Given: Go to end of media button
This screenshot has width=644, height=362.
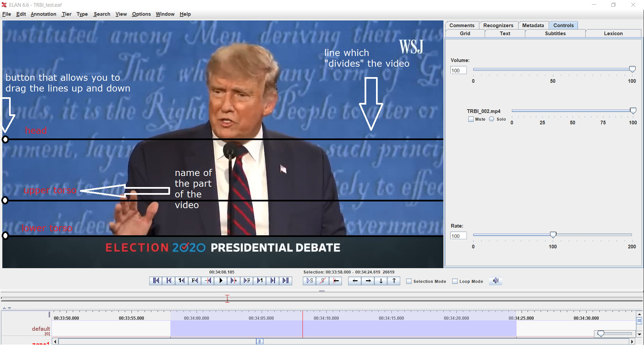Looking at the screenshot, I should pyautogui.click(x=285, y=281).
